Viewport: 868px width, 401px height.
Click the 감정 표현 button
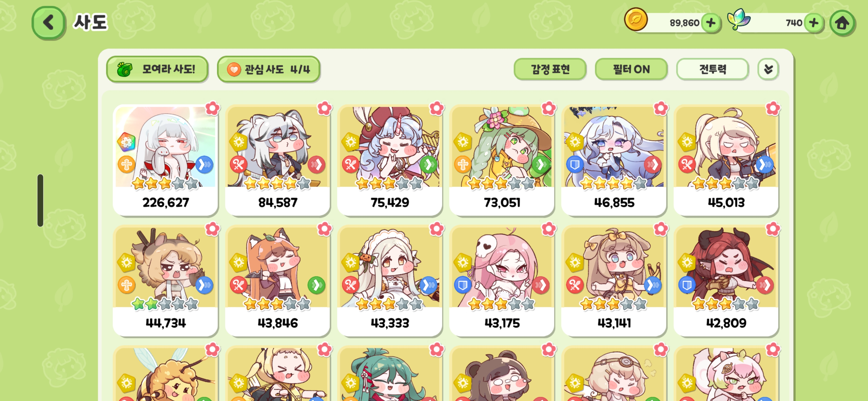(x=550, y=69)
